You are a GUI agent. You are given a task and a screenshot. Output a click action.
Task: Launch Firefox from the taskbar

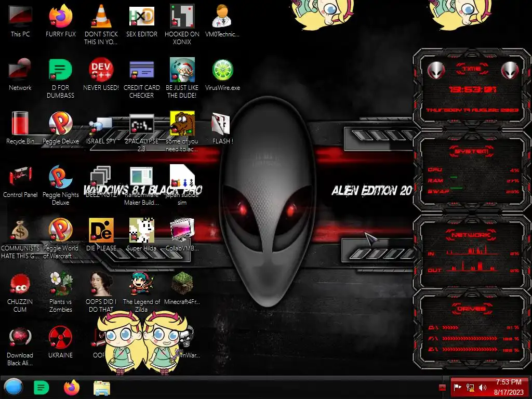coord(72,388)
